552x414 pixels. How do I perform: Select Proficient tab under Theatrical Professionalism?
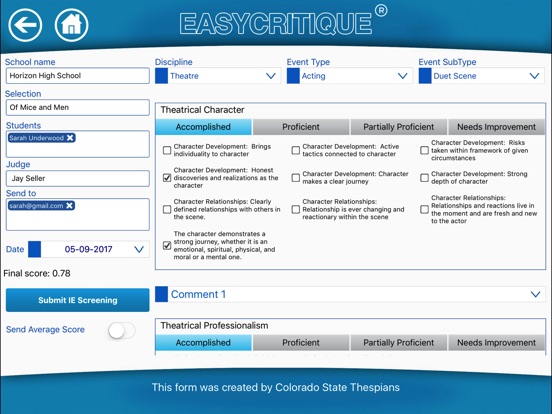point(301,343)
